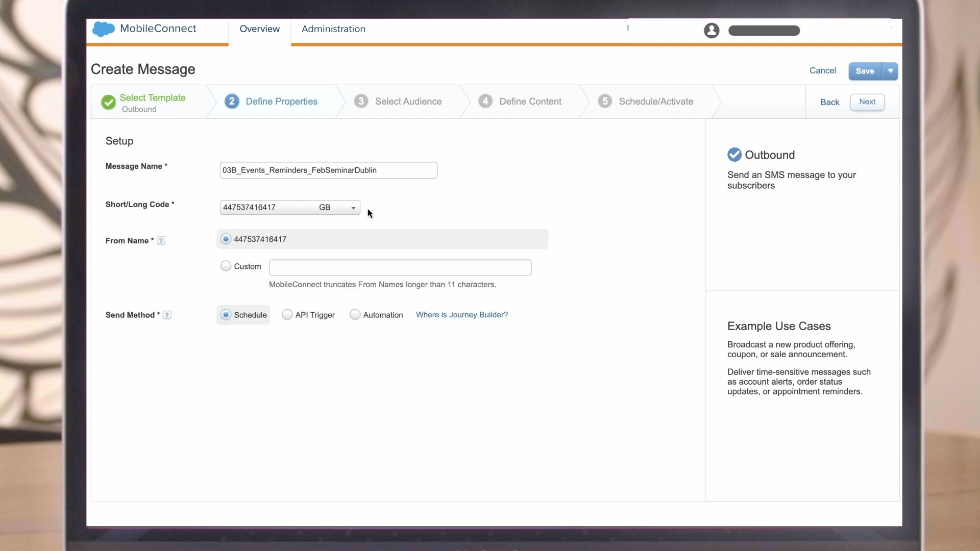Click the Next button

[867, 102]
